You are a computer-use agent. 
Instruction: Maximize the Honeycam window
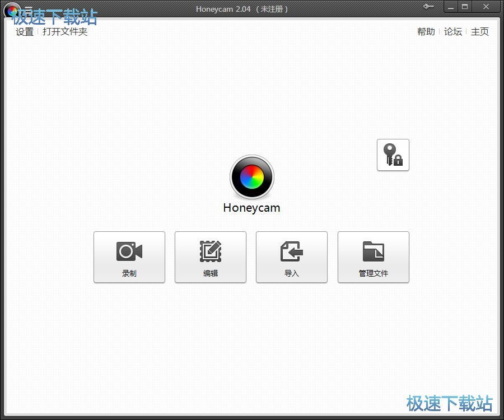coord(465,7)
